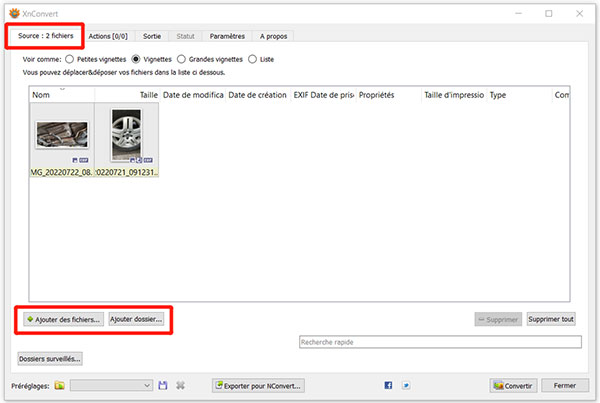Maximize the XnConvert window
Image resolution: width=600 pixels, height=403 pixels.
click(549, 13)
